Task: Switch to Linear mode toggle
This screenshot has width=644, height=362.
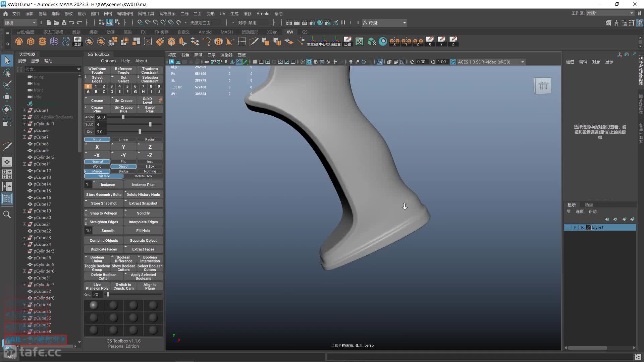Action: click(123, 139)
